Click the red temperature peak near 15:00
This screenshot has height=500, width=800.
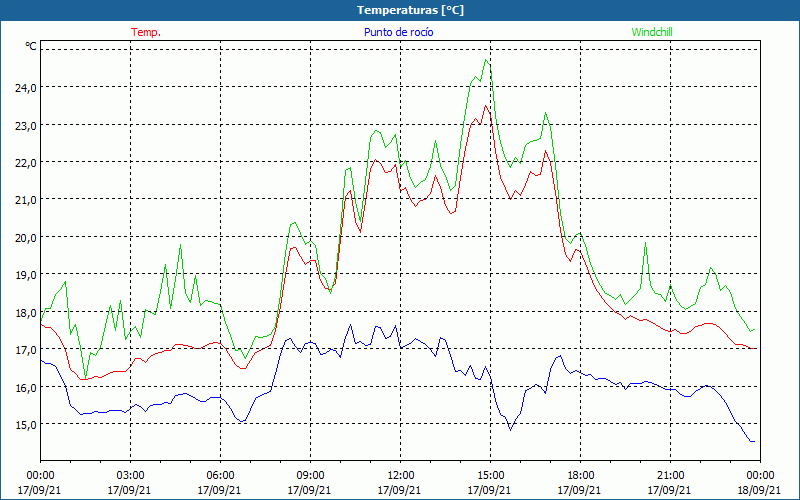(486, 106)
